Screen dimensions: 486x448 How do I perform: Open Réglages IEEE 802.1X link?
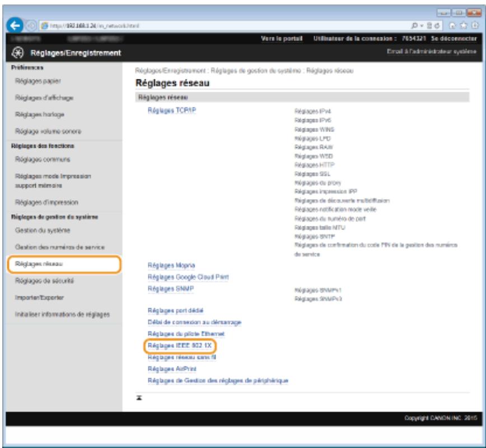(180, 346)
